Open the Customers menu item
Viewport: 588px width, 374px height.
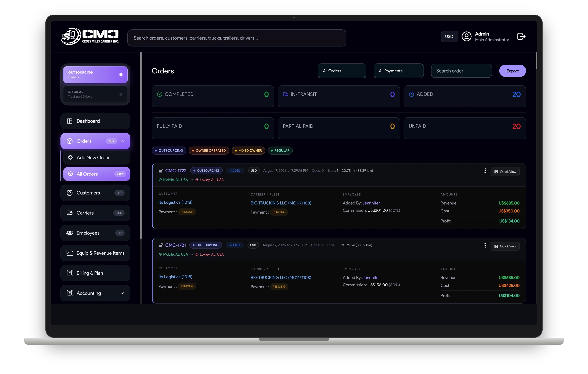95,193
